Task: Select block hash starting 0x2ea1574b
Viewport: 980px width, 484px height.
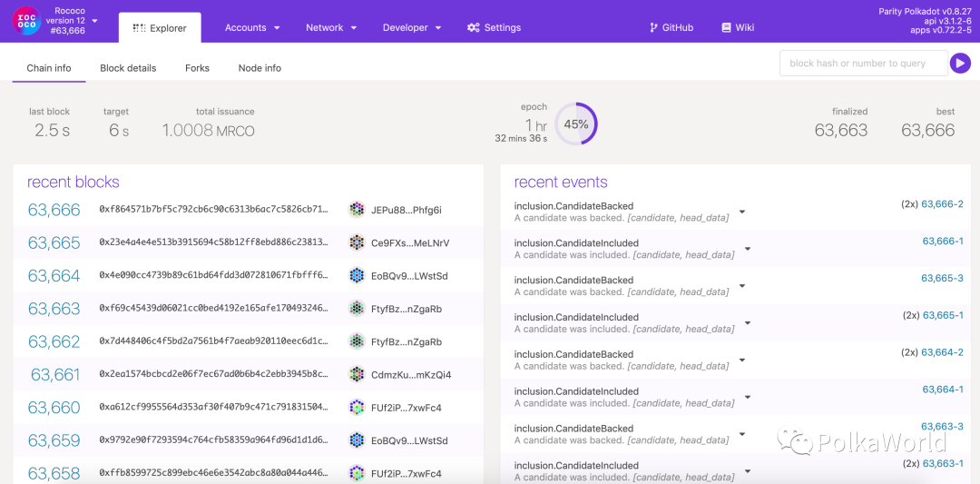Action: tap(213, 374)
